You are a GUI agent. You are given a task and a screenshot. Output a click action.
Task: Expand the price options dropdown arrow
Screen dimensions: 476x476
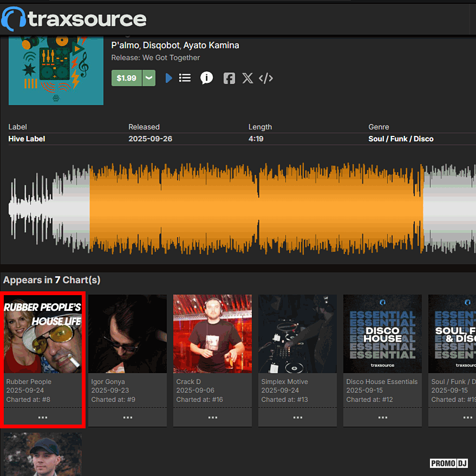149,78
